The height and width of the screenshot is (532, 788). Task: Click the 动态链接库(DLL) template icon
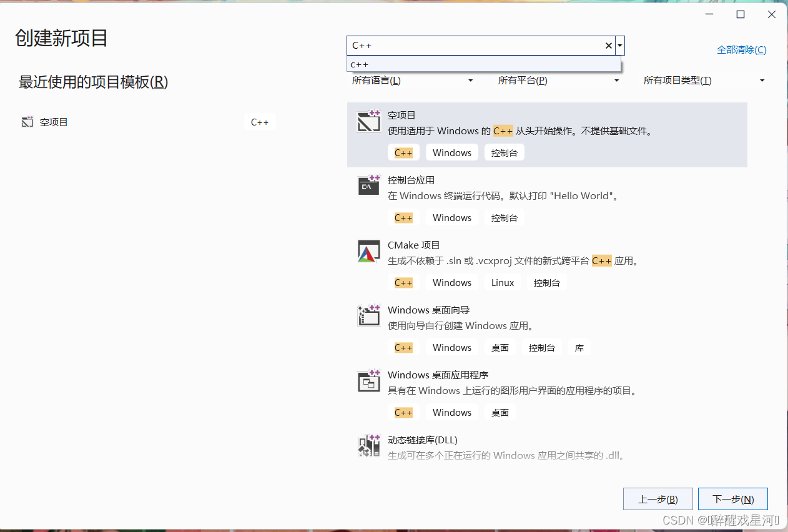(x=368, y=446)
